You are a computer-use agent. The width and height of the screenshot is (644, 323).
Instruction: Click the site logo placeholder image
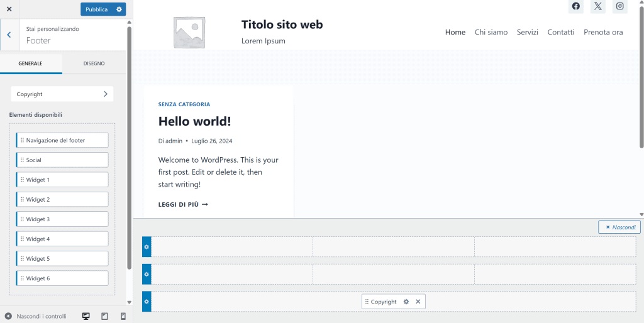click(189, 33)
